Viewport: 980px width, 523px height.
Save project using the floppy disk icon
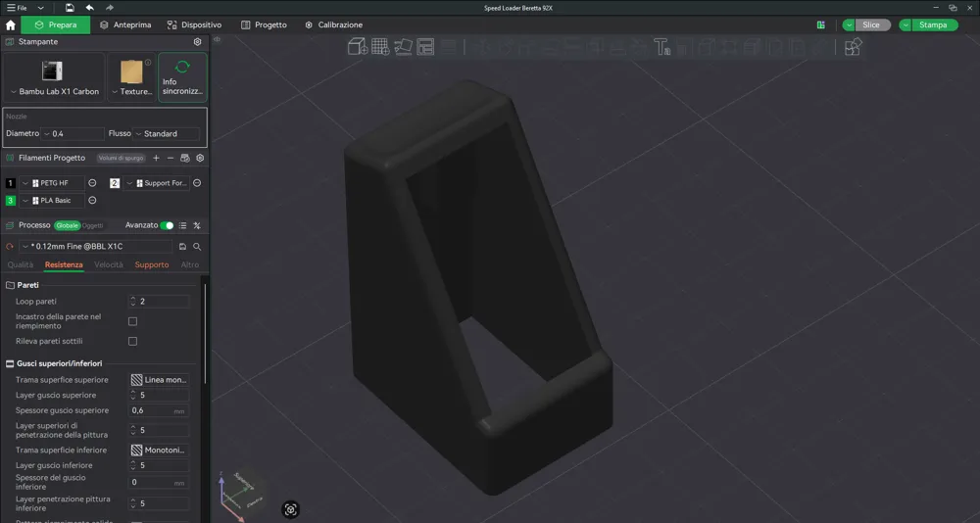point(70,8)
